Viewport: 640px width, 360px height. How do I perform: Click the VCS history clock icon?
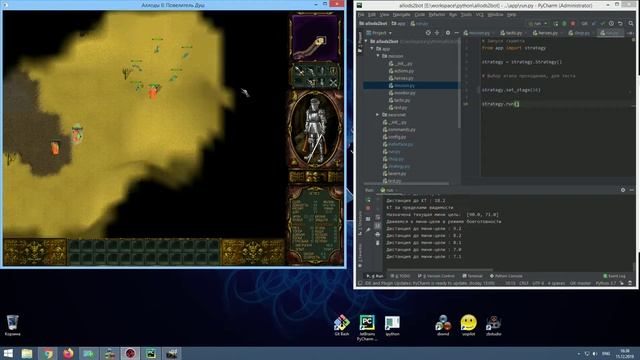click(x=611, y=24)
